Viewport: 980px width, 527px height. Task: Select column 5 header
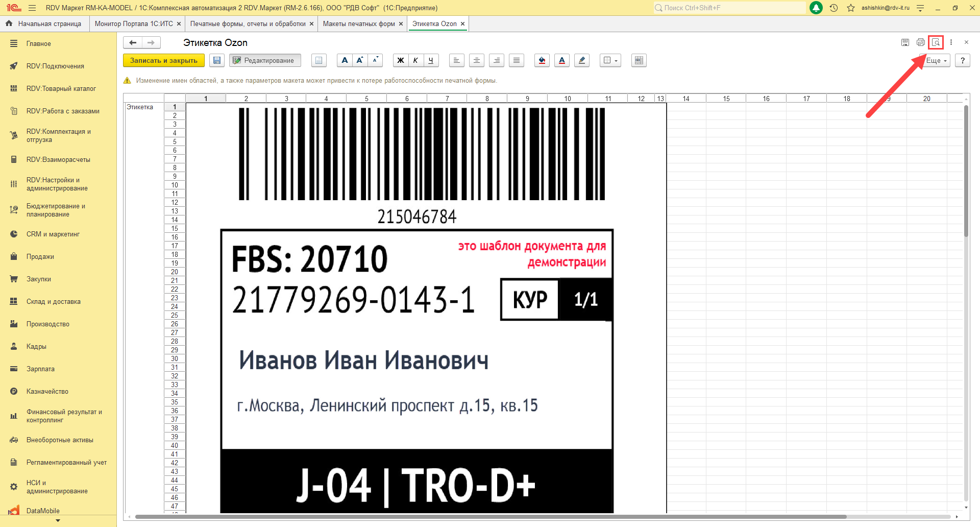click(x=366, y=99)
